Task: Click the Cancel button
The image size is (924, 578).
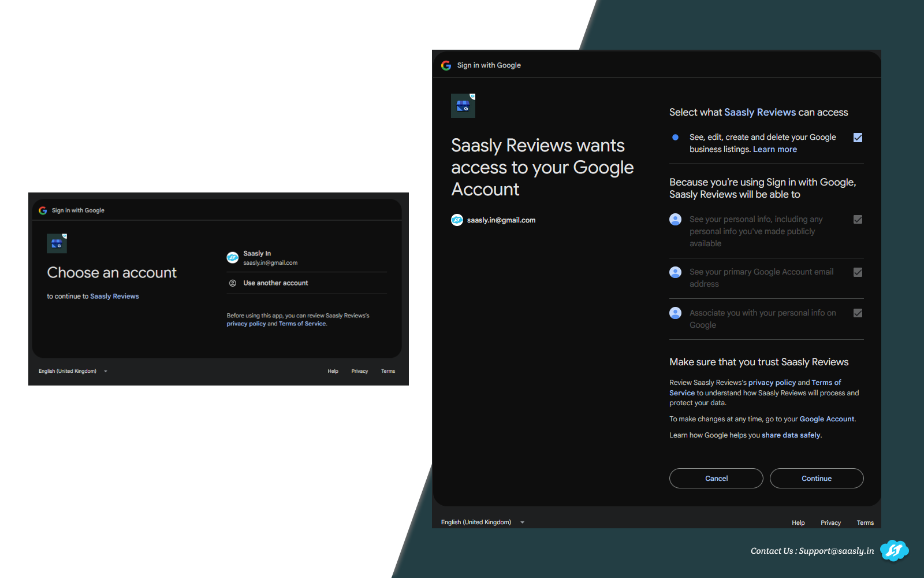Action: pyautogui.click(x=716, y=479)
